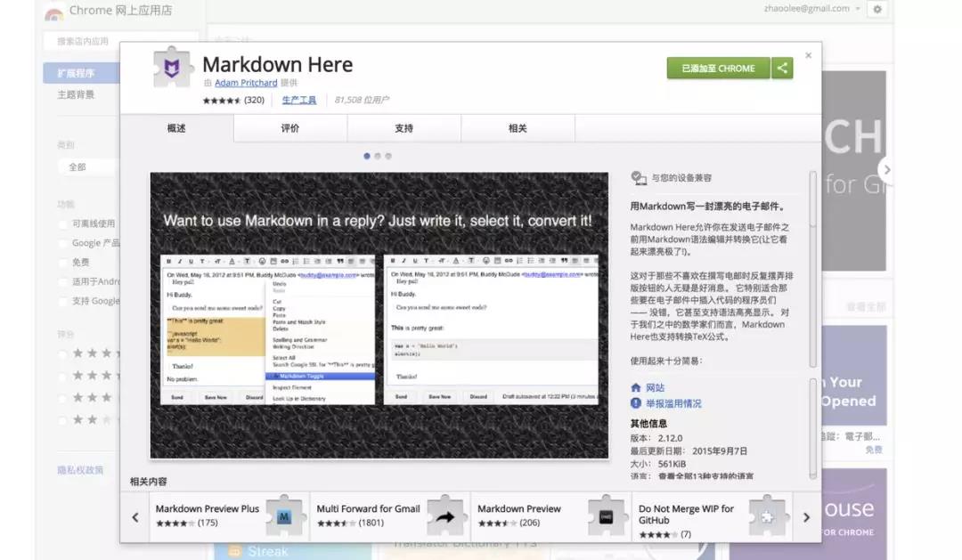Click the device compatibility badge icon
This screenshot has width=962, height=560.
pos(640,178)
